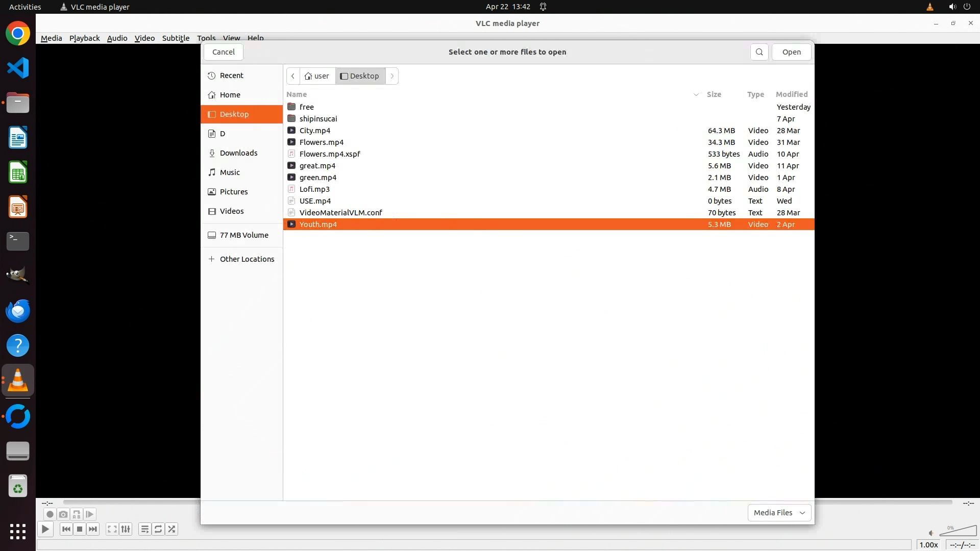This screenshot has width=980, height=551.
Task: Open the Media Files filter dropdown
Action: (x=779, y=513)
